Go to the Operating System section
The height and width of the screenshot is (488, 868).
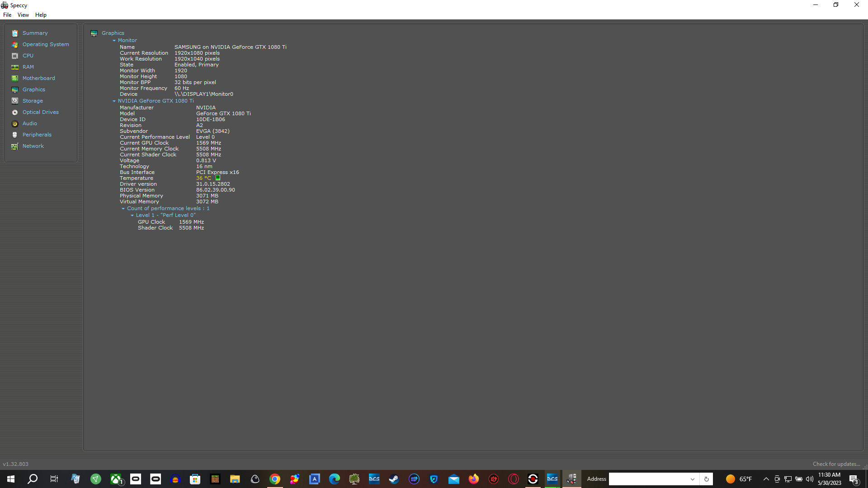point(46,44)
